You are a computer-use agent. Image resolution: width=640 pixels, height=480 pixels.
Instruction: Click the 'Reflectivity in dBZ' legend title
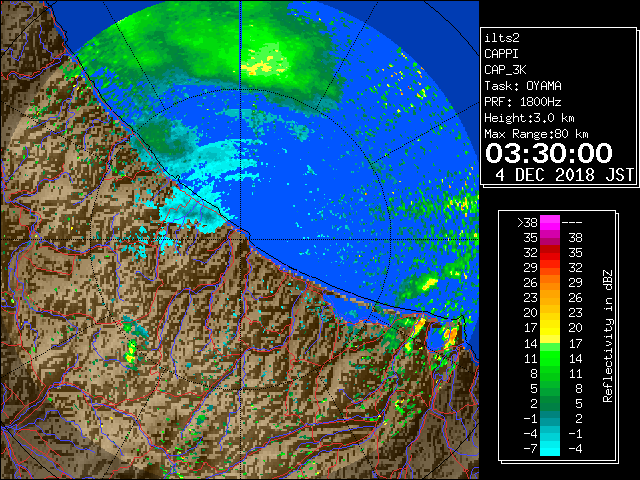click(x=608, y=336)
